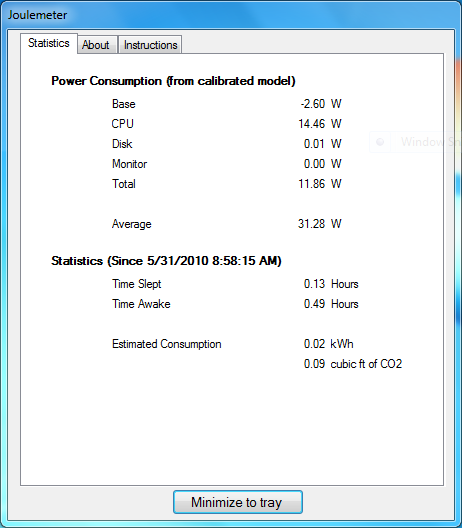Click the CPU label
Viewport: 462px width, 528px height.
point(123,124)
